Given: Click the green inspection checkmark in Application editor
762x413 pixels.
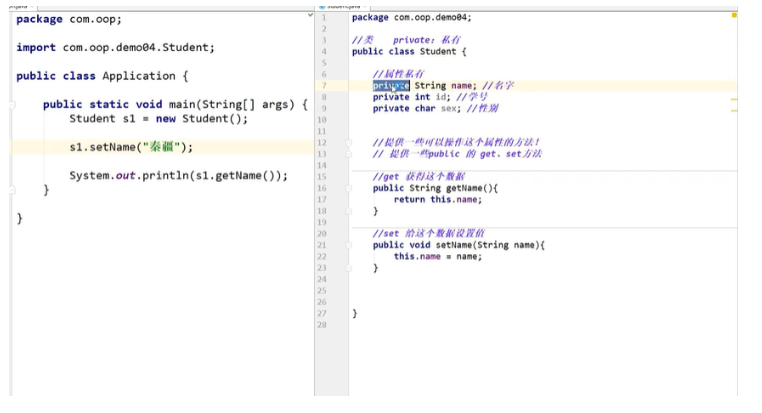Looking at the screenshot, I should coord(311,16).
